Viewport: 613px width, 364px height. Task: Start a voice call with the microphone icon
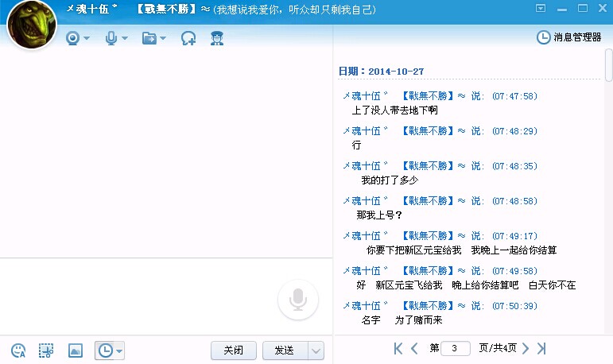coord(111,38)
